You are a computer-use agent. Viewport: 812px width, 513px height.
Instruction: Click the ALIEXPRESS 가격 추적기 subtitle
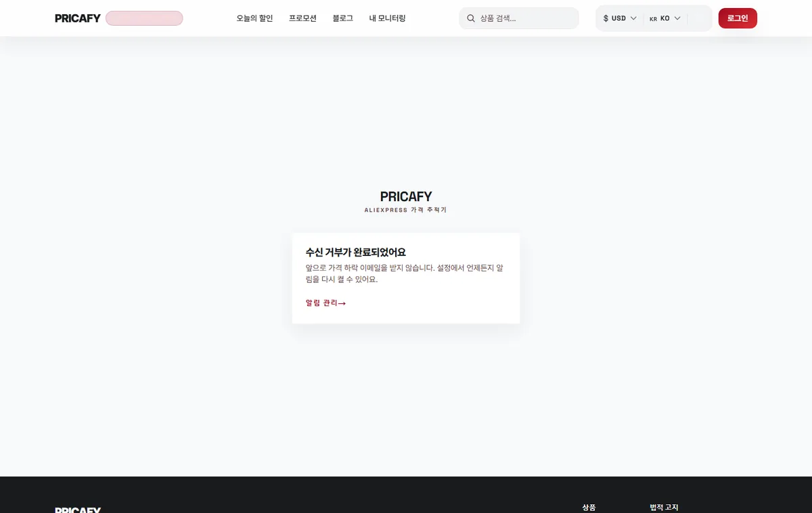406,210
